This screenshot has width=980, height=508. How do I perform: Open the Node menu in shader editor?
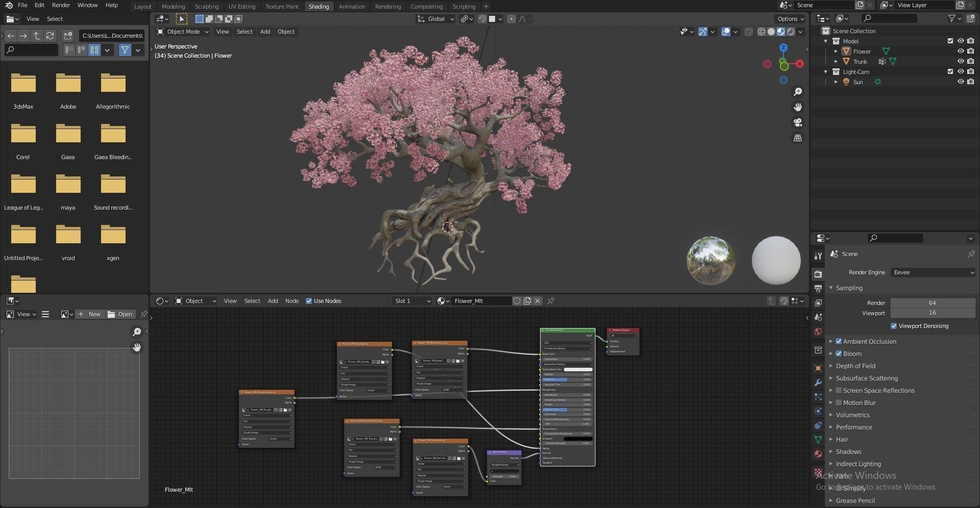coord(292,301)
